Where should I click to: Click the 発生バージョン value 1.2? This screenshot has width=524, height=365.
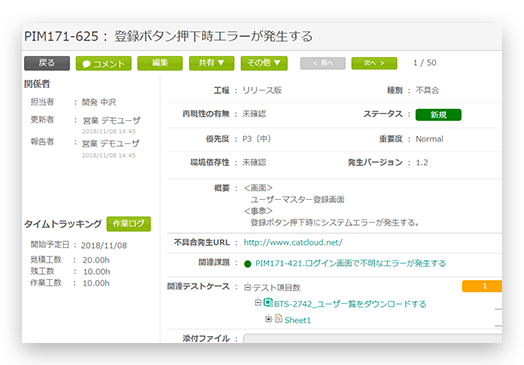pos(422,163)
